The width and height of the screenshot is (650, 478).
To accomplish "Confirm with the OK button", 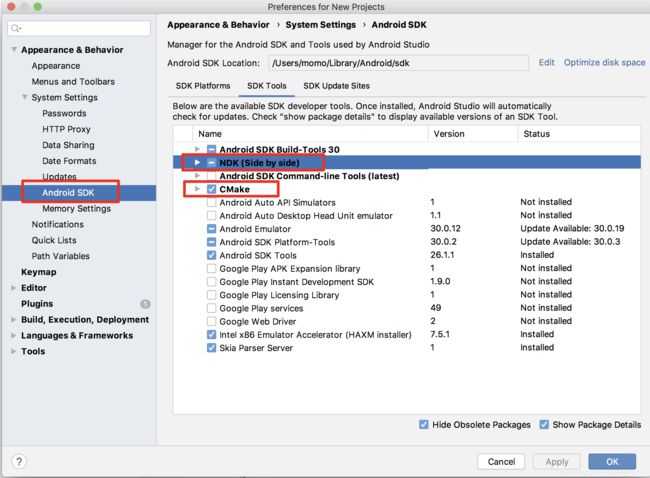I will pos(612,461).
